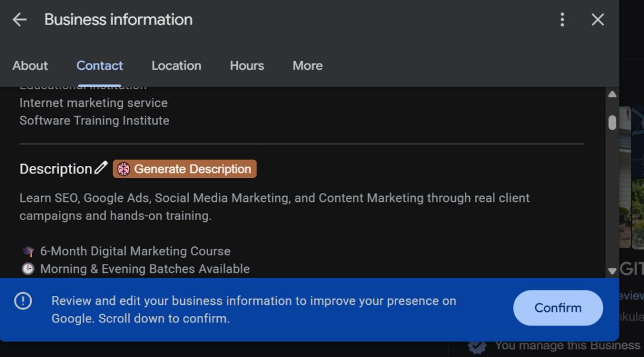
Task: Click 'Review and edit your business information' banner text
Action: [254, 310]
